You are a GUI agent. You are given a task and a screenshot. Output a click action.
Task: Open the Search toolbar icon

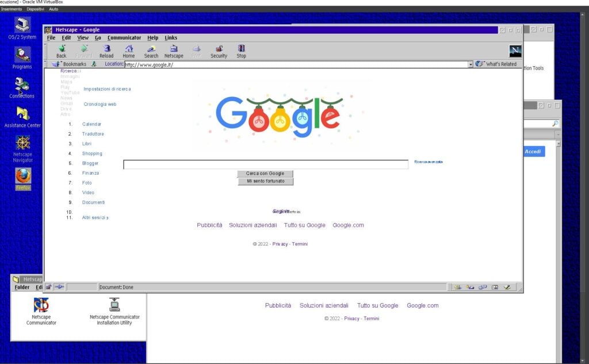click(x=151, y=48)
